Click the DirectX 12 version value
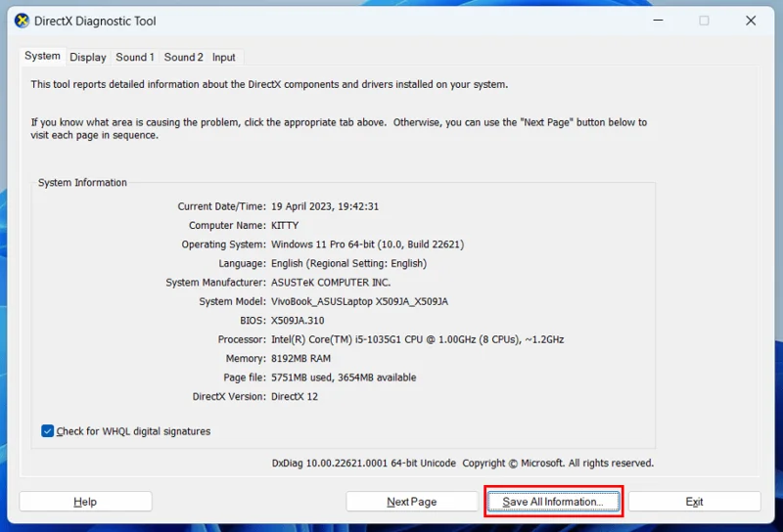 tap(295, 396)
